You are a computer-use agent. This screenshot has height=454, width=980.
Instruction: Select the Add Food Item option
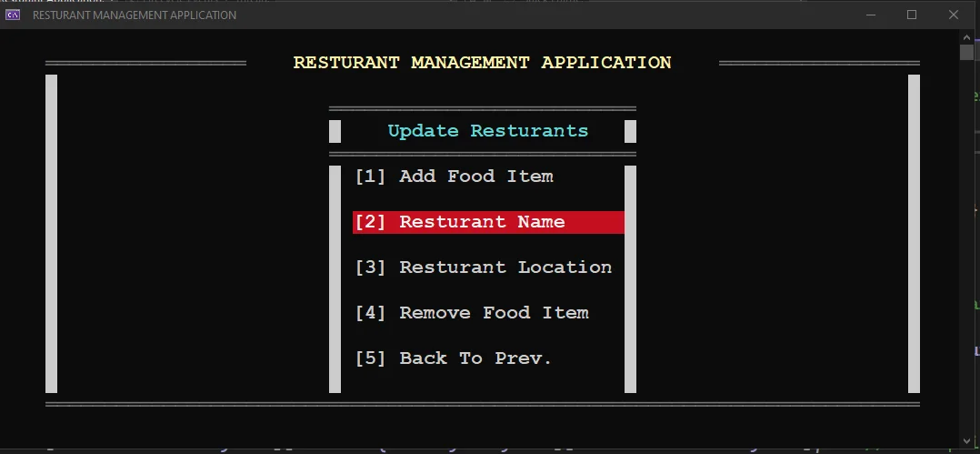454,177
